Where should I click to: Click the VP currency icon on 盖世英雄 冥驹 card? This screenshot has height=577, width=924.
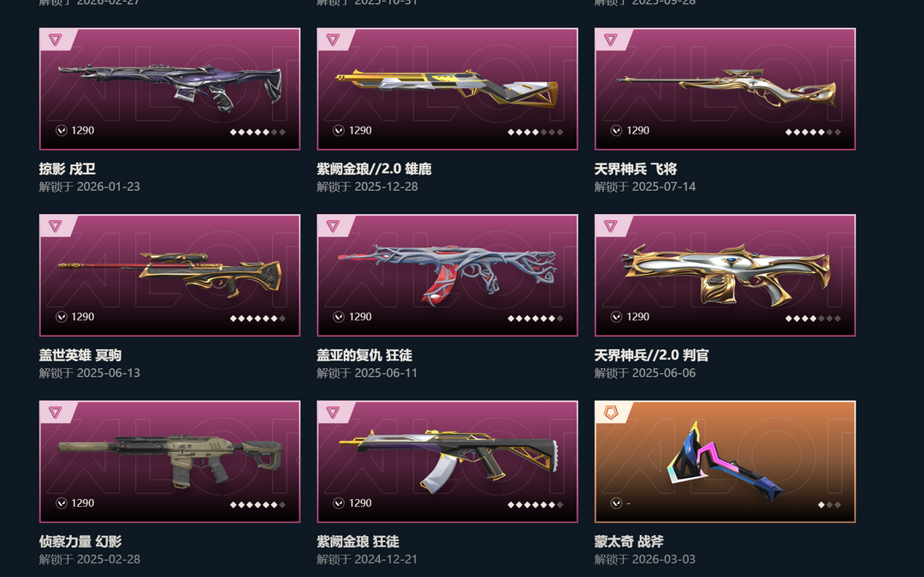click(x=62, y=317)
